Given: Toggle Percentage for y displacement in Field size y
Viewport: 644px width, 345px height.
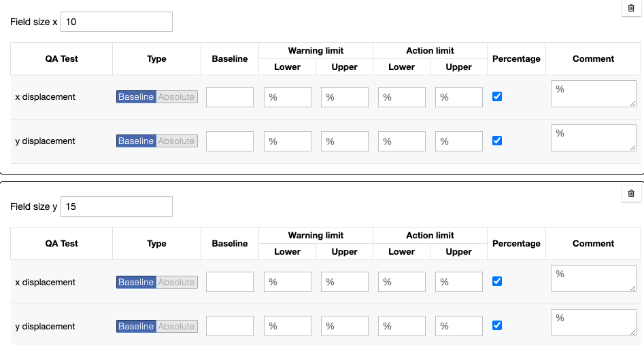Looking at the screenshot, I should [x=497, y=325].
